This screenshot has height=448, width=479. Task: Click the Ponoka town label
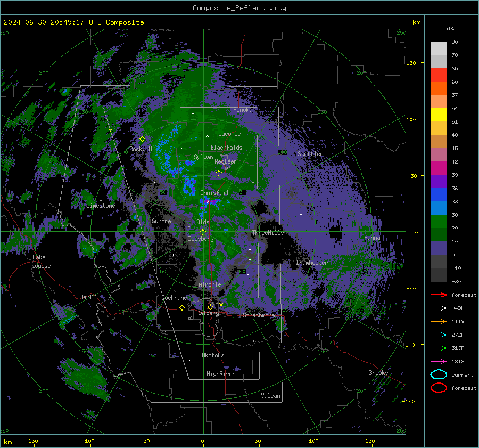click(243, 110)
